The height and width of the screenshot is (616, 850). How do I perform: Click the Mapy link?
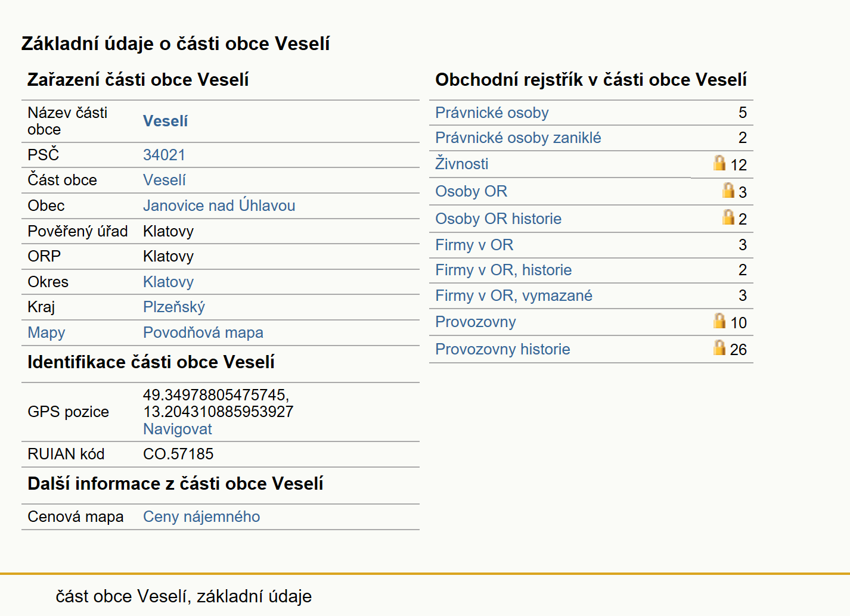click(x=46, y=332)
